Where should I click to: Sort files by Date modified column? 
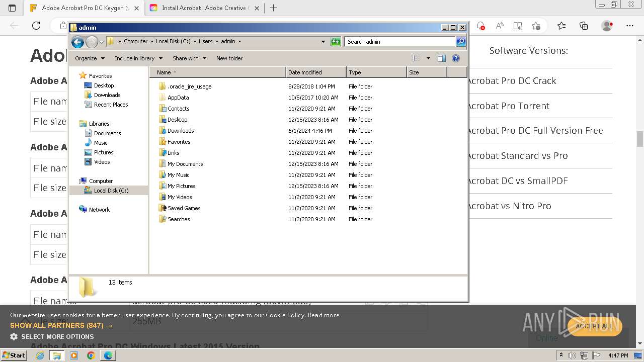click(x=316, y=72)
